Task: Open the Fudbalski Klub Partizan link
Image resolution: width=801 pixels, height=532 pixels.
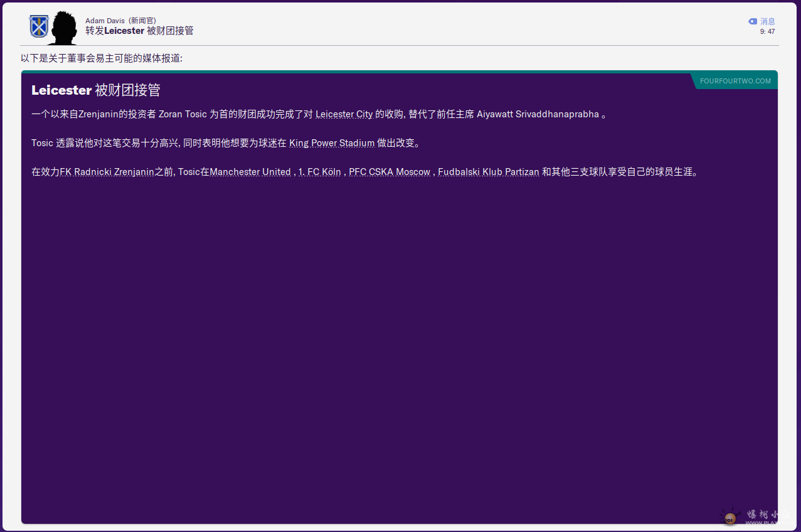Action: click(x=489, y=172)
